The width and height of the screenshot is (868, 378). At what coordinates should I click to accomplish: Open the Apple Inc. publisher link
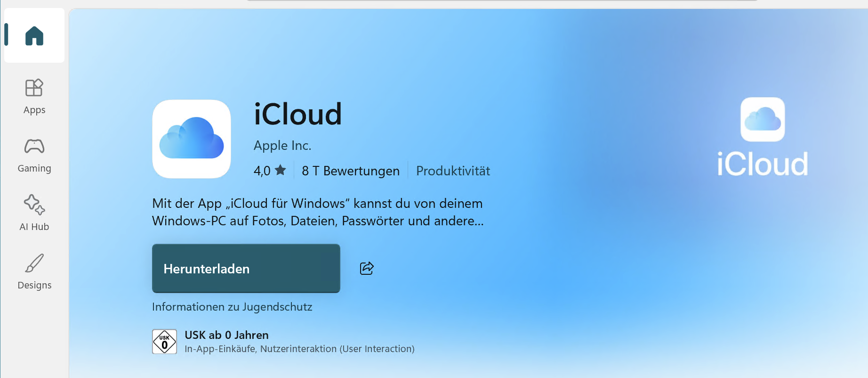tap(282, 146)
